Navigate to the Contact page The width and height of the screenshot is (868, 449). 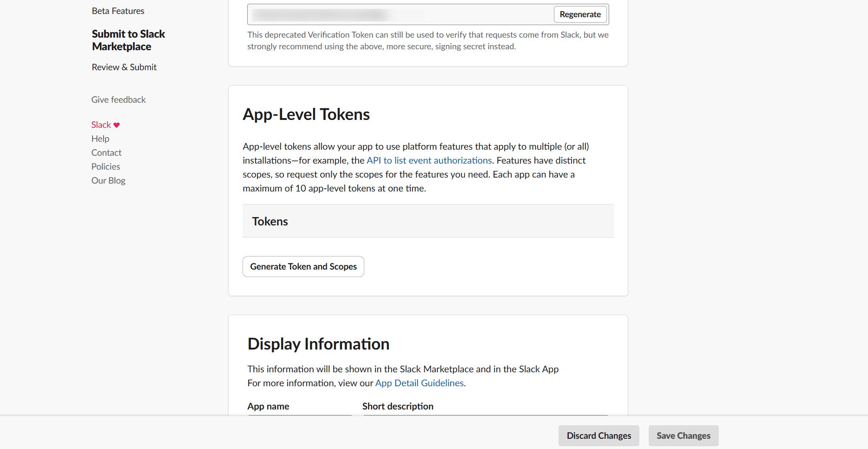tap(106, 152)
